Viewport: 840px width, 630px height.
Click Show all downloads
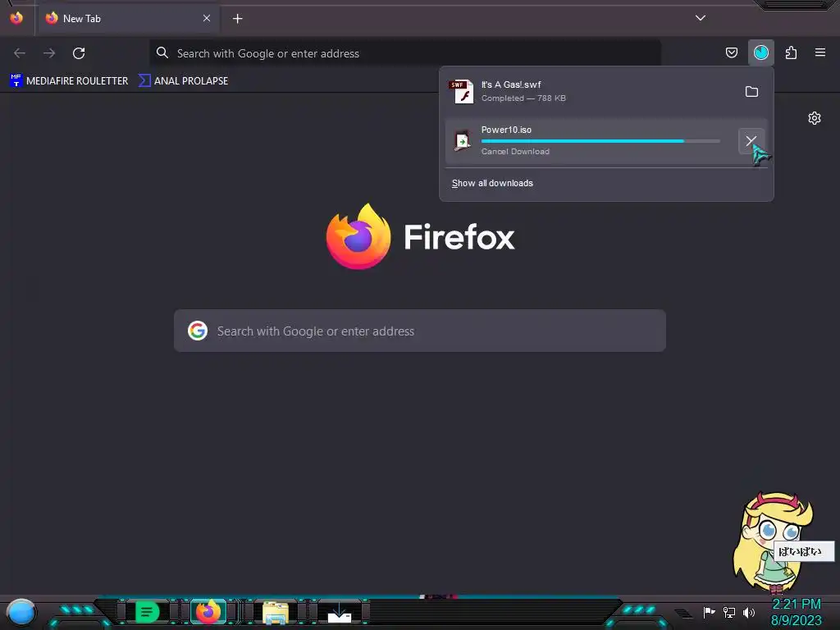click(492, 183)
